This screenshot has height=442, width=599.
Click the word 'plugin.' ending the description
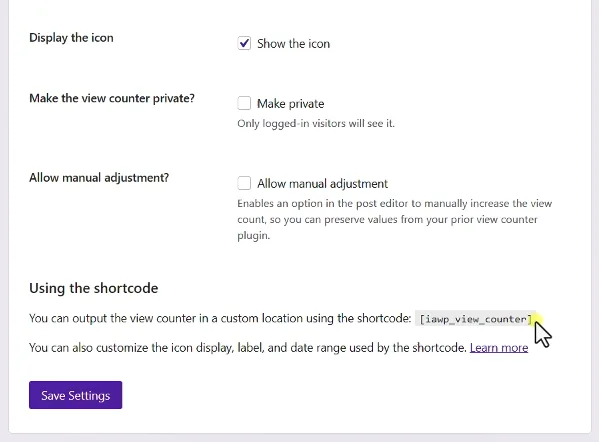pyautogui.click(x=254, y=236)
